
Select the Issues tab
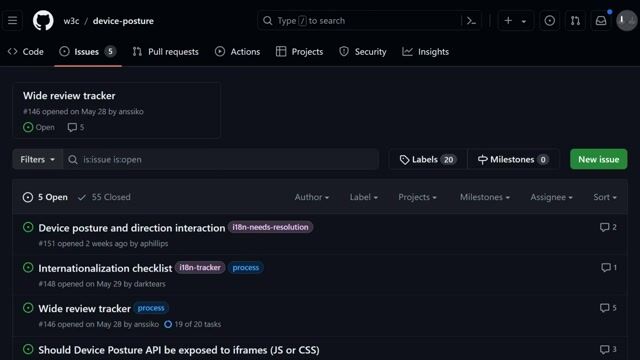[x=88, y=52]
